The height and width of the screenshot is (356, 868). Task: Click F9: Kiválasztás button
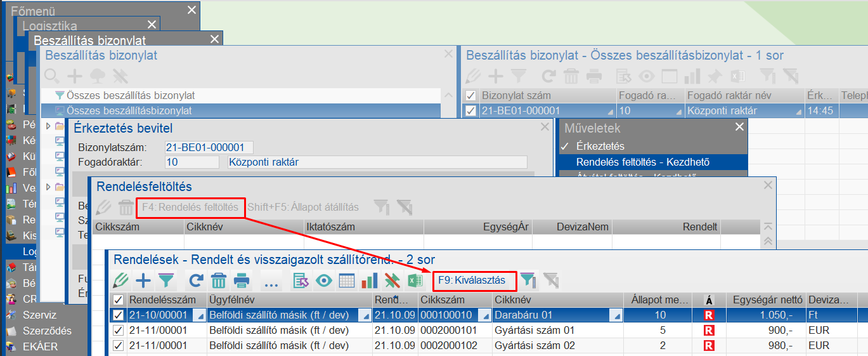click(x=472, y=280)
